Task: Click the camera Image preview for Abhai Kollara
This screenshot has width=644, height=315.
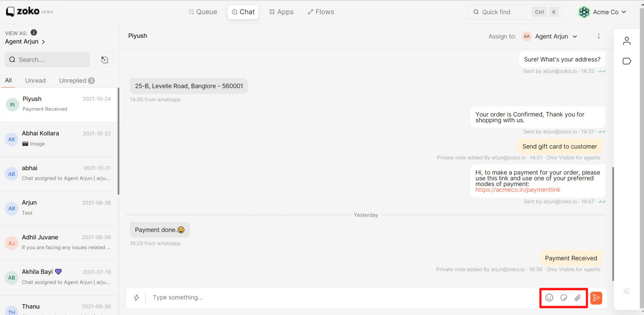Action: pos(34,144)
